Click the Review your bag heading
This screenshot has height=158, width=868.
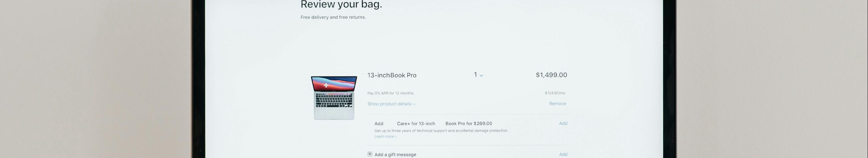[341, 5]
